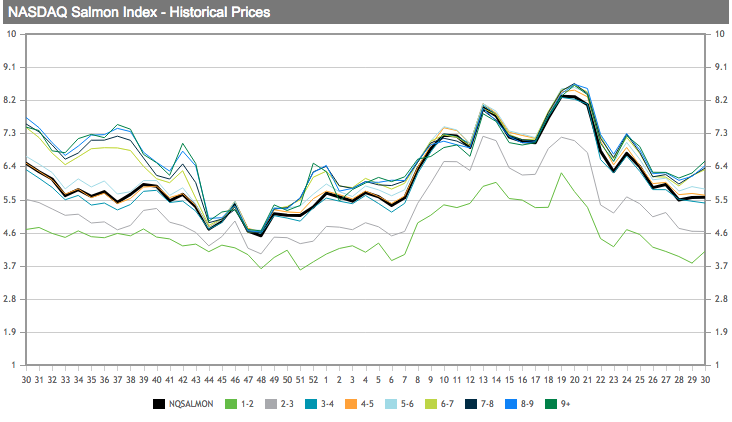Screen dimensions: 732x422
Task: Toggle the 8-9 series legend label
Action: pos(527,404)
